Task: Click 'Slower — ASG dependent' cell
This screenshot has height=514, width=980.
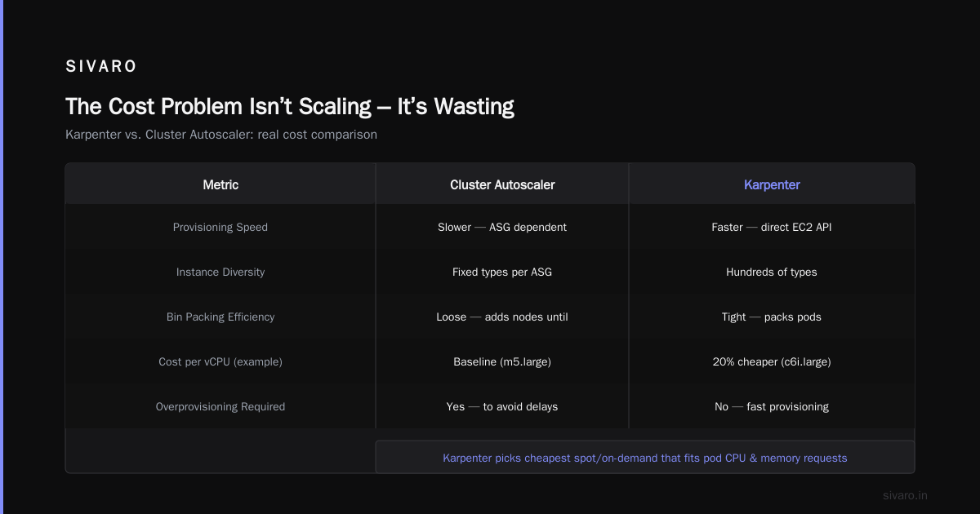Action: click(502, 227)
